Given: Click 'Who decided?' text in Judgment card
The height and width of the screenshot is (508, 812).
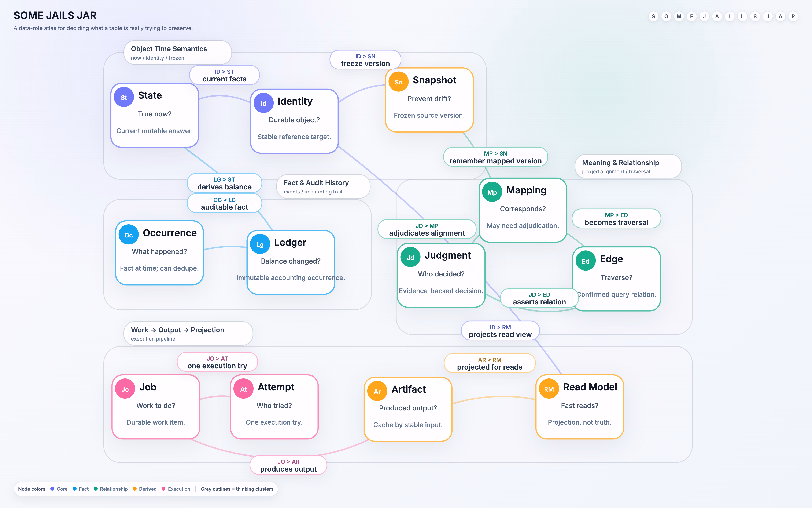Looking at the screenshot, I should [441, 274].
